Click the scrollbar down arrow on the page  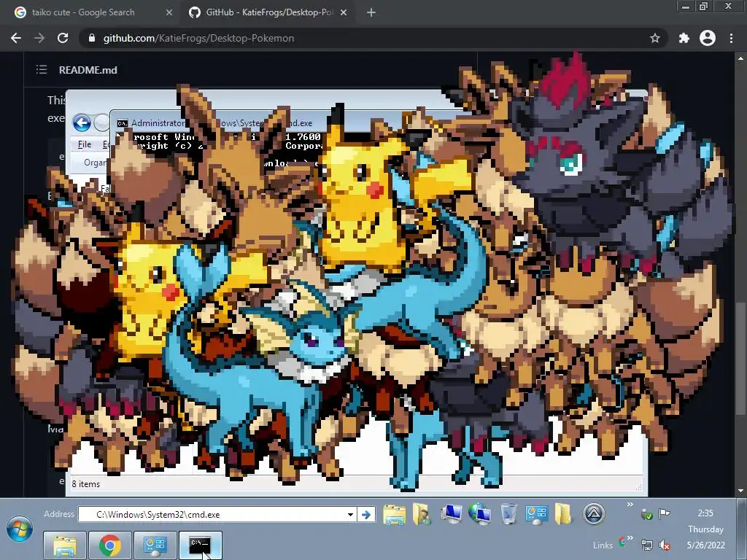[x=740, y=490]
